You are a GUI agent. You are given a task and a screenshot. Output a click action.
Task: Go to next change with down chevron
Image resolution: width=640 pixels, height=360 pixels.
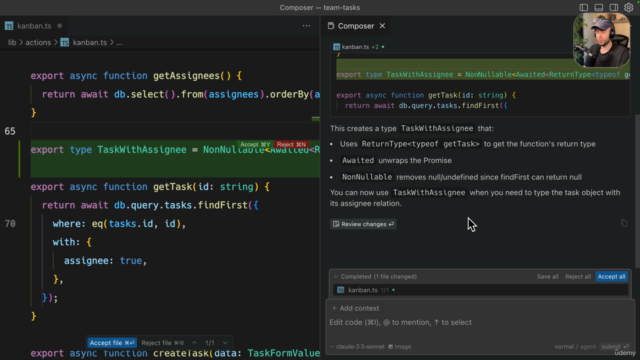click(225, 343)
